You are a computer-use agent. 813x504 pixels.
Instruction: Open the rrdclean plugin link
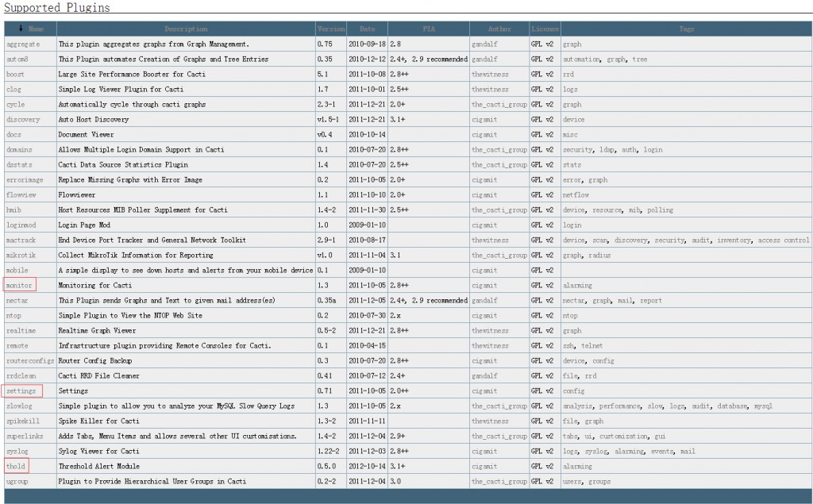21,376
